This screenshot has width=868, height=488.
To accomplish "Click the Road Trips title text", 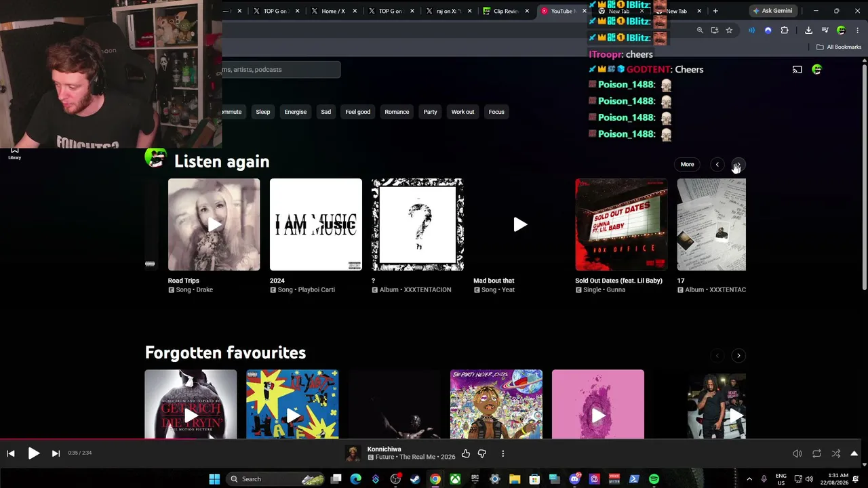I will [184, 281].
